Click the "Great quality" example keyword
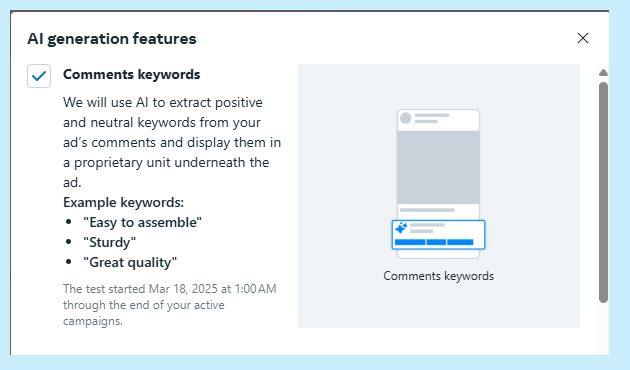Image resolution: width=630 pixels, height=370 pixels. [x=130, y=262]
